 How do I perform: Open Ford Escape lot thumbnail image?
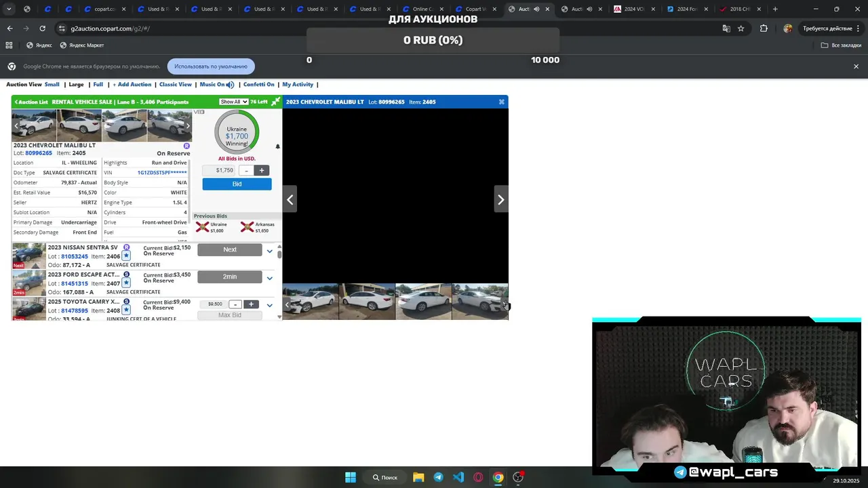(28, 283)
